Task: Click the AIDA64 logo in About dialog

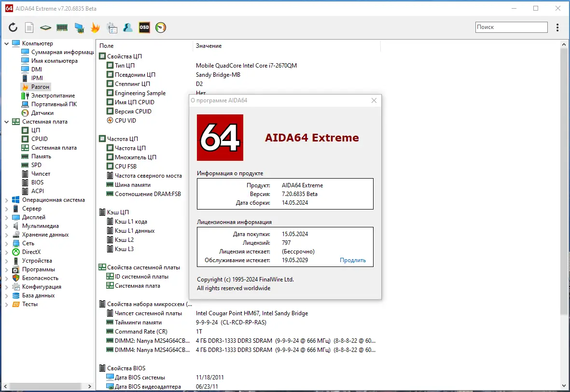Action: click(x=220, y=138)
